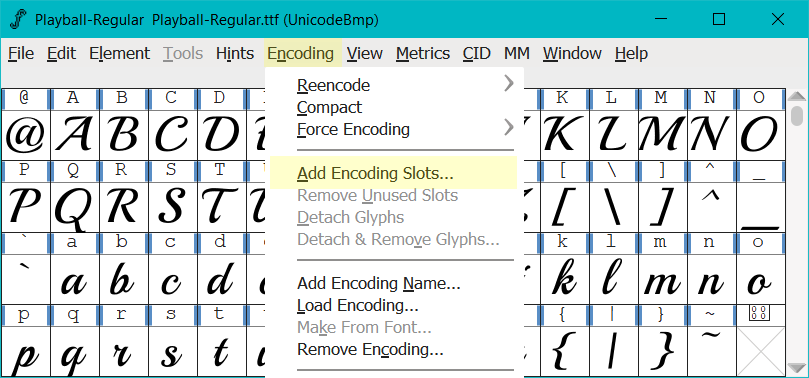Viewport: 809px width, 378px height.
Task: Select the uppercase N glyph
Action: tap(712, 135)
